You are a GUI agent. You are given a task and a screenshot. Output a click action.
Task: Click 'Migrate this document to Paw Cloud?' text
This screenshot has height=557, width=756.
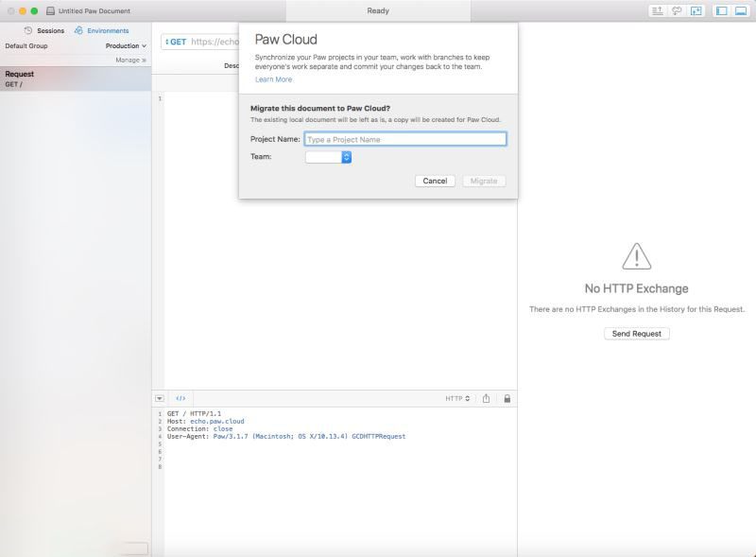coord(320,108)
